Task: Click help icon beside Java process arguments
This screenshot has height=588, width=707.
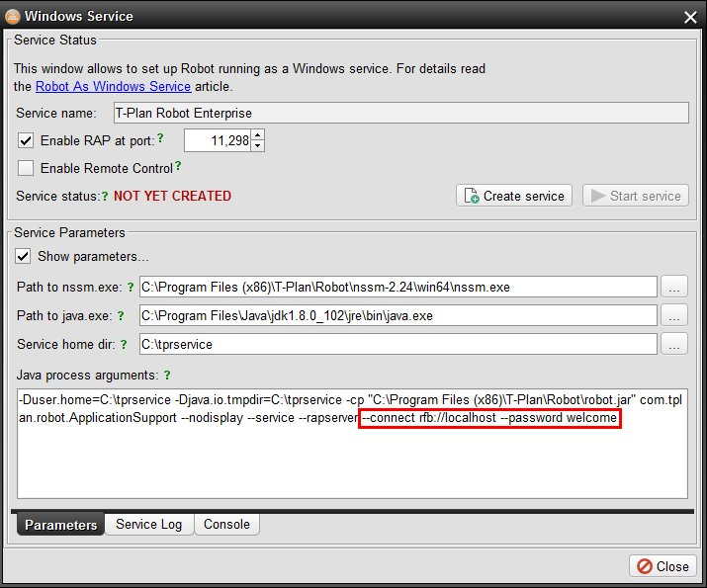Action: [x=167, y=376]
